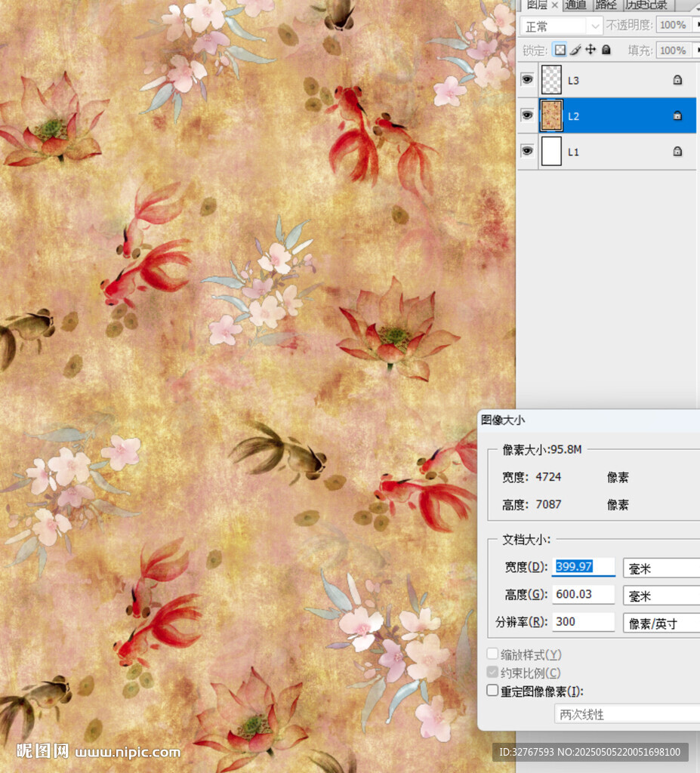Image resolution: width=700 pixels, height=773 pixels.
Task: Switch to the 路径 tab
Action: pyautogui.click(x=606, y=5)
